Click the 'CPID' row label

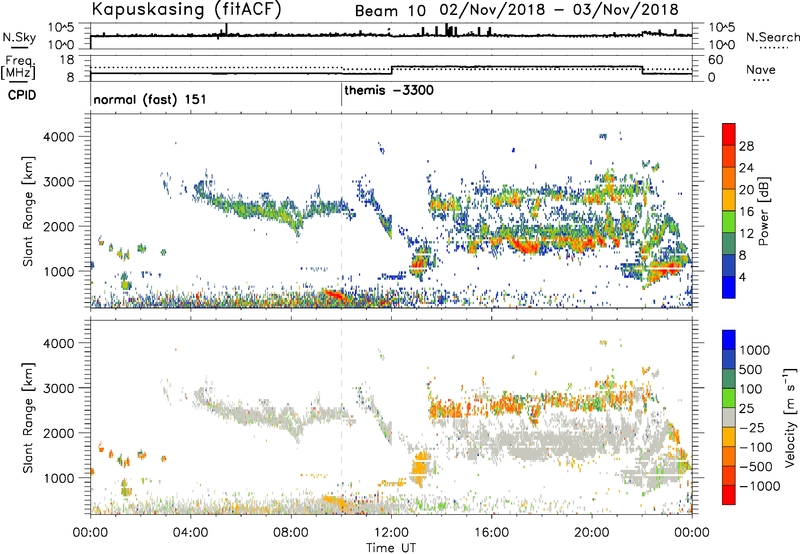coord(22,95)
